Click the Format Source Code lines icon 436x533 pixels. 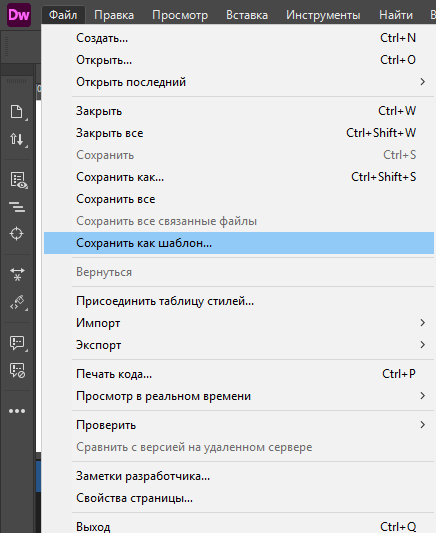(x=17, y=207)
